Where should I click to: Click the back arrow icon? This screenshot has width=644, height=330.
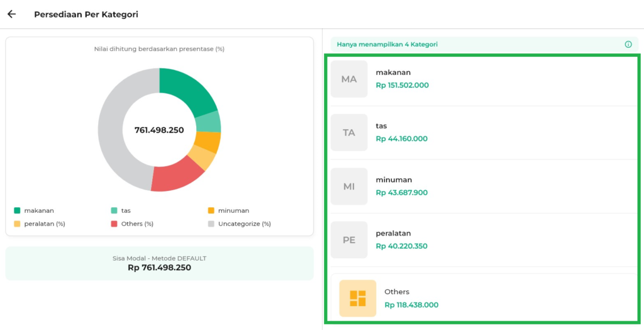point(11,14)
